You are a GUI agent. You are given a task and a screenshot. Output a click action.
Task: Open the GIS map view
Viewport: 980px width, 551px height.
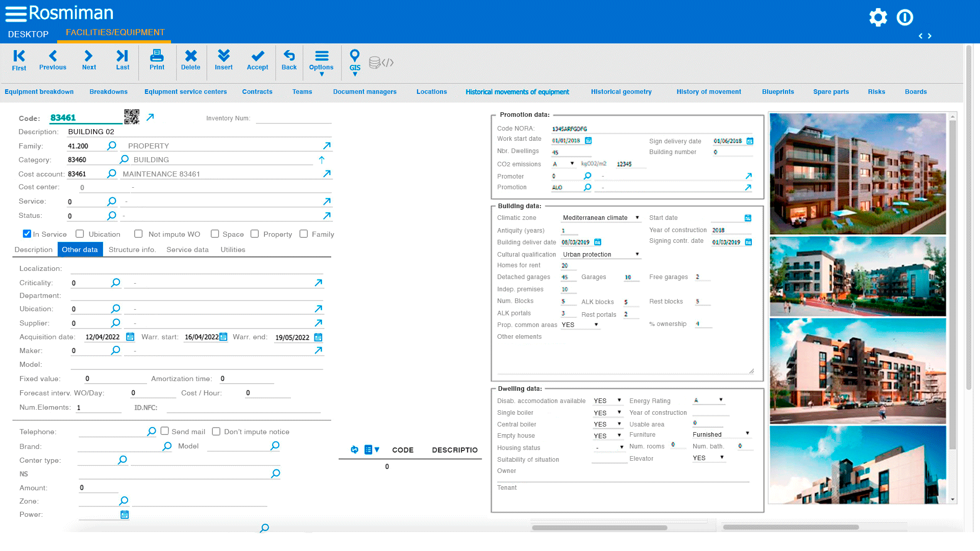pyautogui.click(x=354, y=58)
